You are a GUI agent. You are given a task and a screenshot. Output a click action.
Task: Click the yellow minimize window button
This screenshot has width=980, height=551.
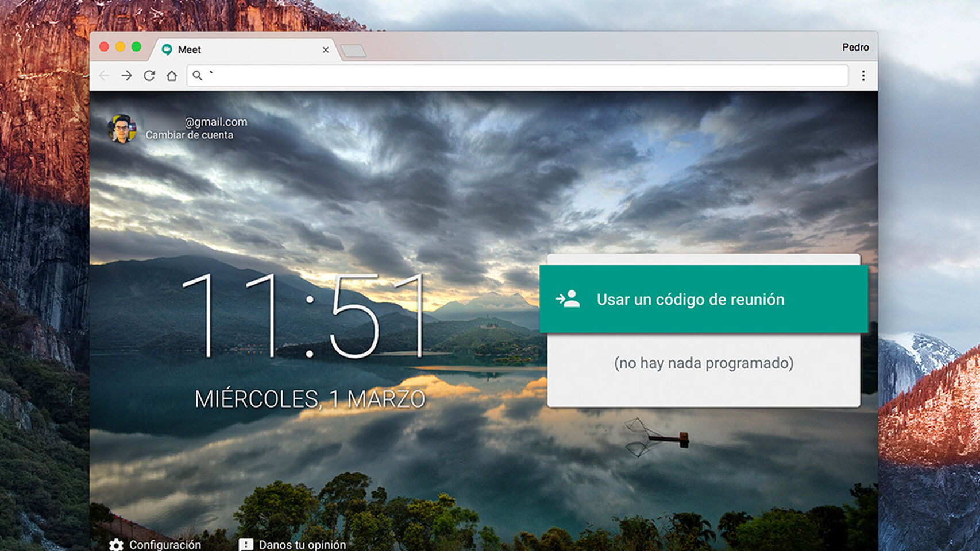pyautogui.click(x=120, y=46)
